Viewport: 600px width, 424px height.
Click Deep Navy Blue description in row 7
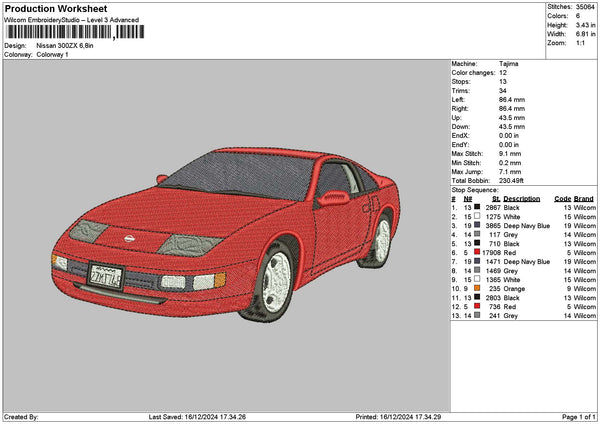(527, 262)
